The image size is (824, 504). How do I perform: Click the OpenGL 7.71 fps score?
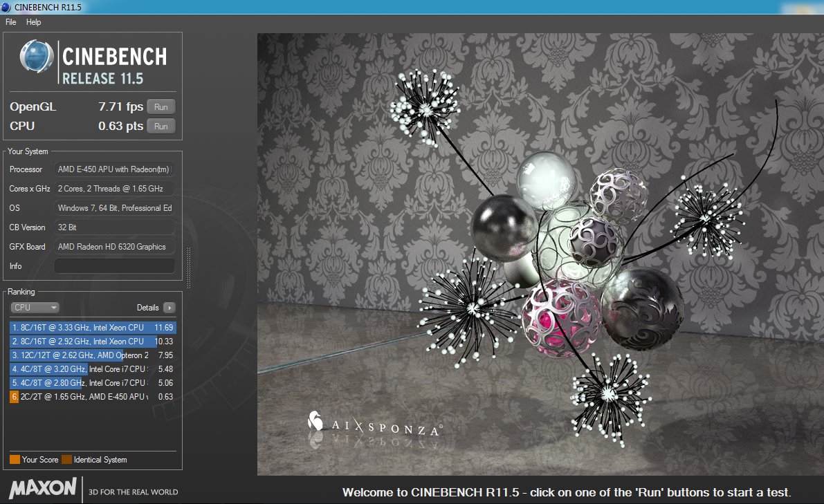coord(121,106)
